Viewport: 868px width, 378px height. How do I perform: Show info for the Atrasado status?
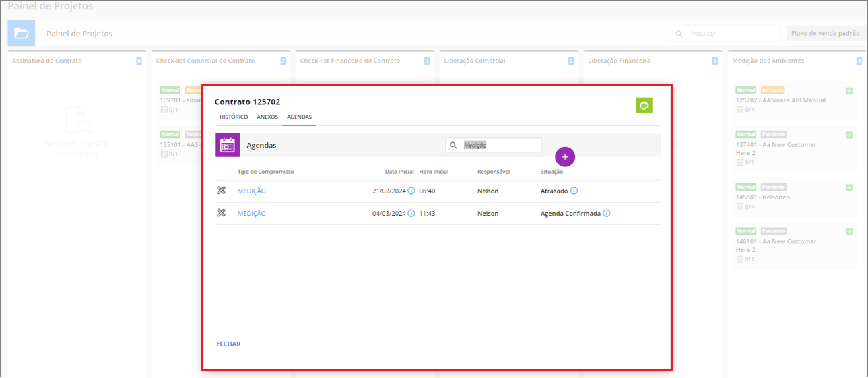pos(574,191)
